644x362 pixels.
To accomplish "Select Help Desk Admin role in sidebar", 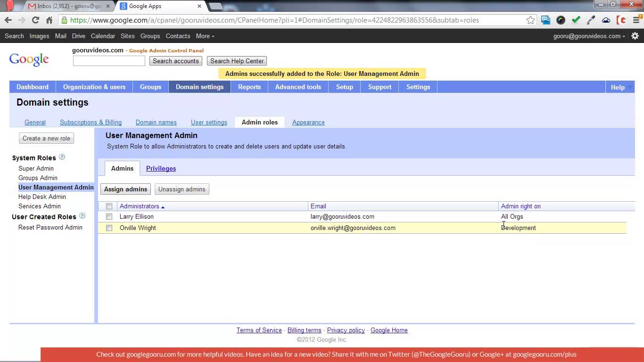I will 42,197.
